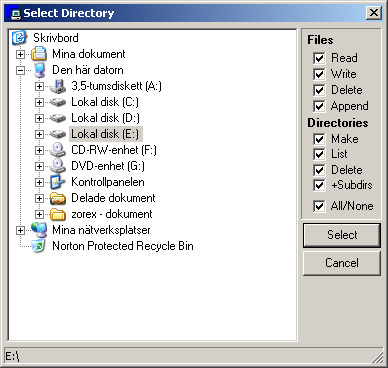Screen dimensions: 388x368
Task: Click the Delade dokument folder icon
Action: pos(58,198)
